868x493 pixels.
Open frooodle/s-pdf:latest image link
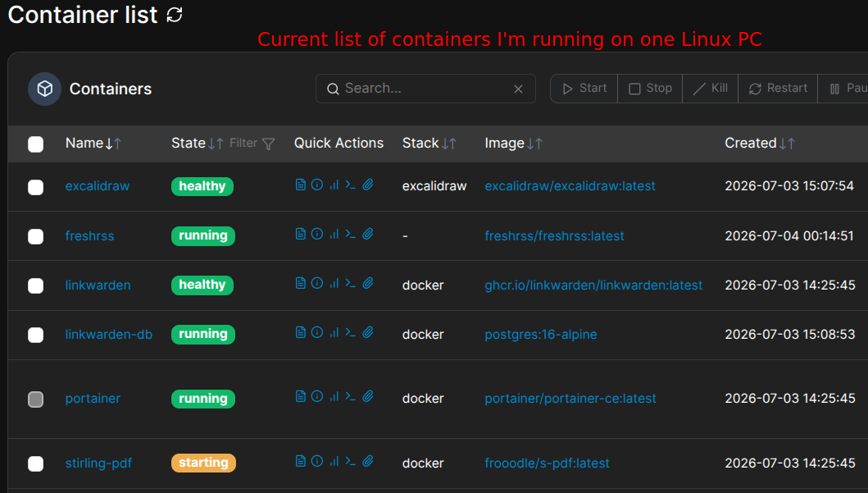547,463
